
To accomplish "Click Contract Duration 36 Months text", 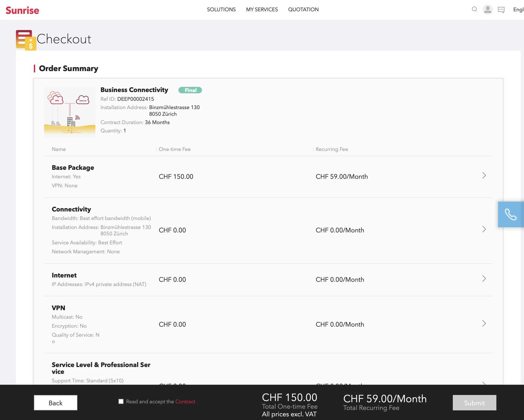I will pos(135,122).
